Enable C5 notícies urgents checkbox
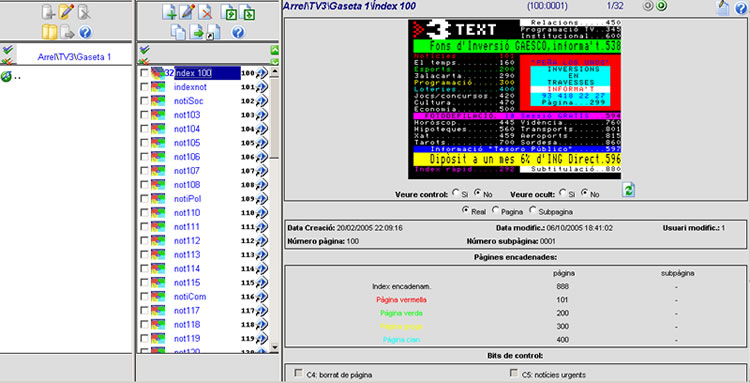 514,373
